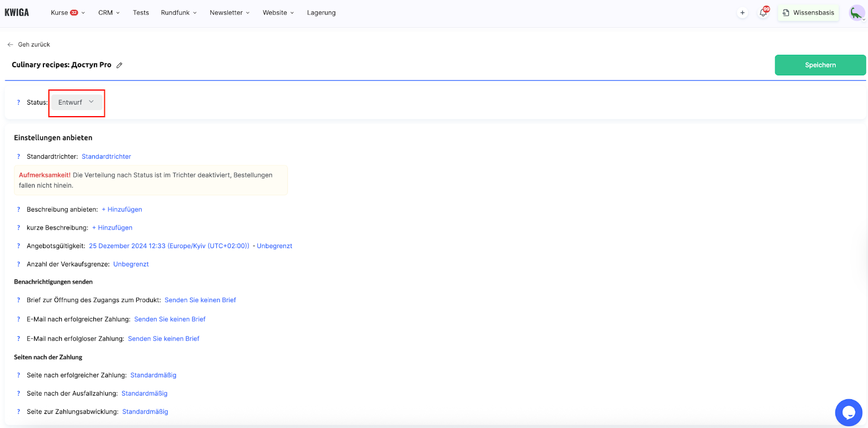Click the Einstellungen anbieten heading
868x428 pixels.
coord(53,138)
